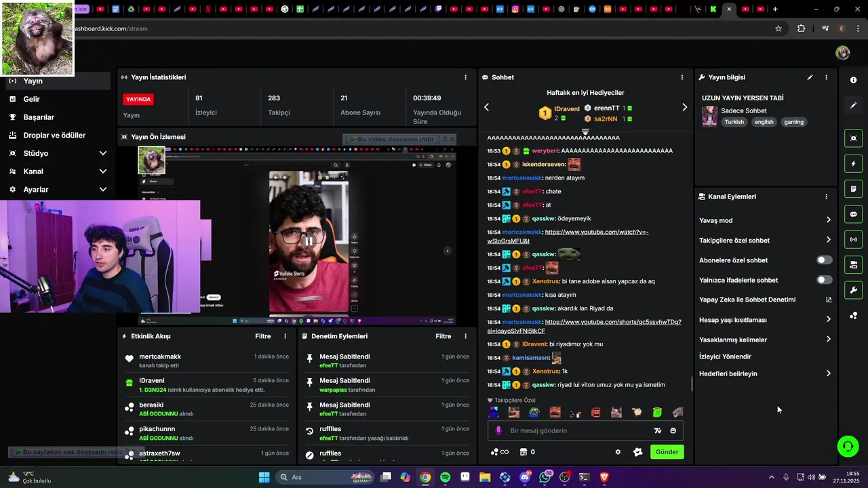The width and height of the screenshot is (868, 488).
Task: Click the Gönder send button
Action: (667, 452)
